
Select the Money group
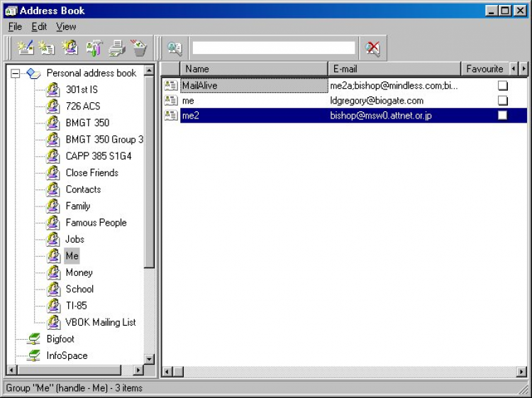click(79, 272)
